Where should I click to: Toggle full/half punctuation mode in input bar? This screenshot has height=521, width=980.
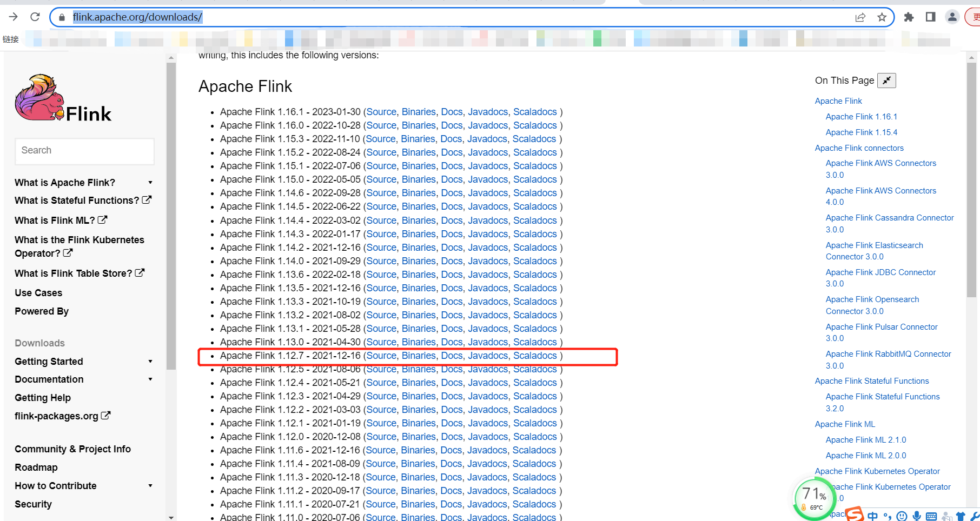(888, 515)
